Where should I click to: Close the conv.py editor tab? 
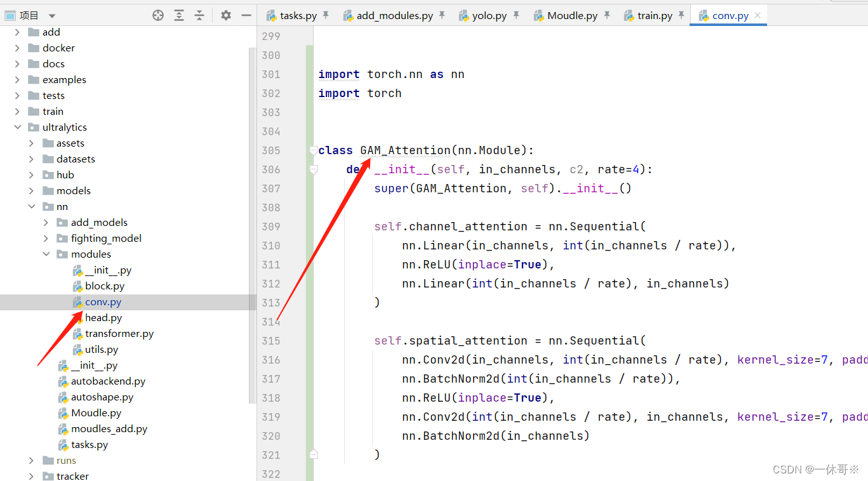pyautogui.click(x=758, y=15)
